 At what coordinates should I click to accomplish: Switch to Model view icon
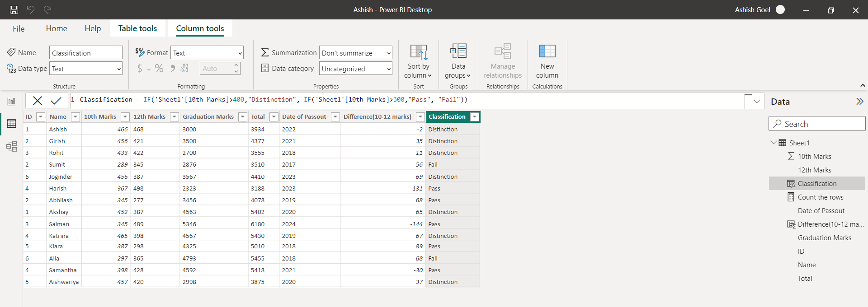click(11, 146)
